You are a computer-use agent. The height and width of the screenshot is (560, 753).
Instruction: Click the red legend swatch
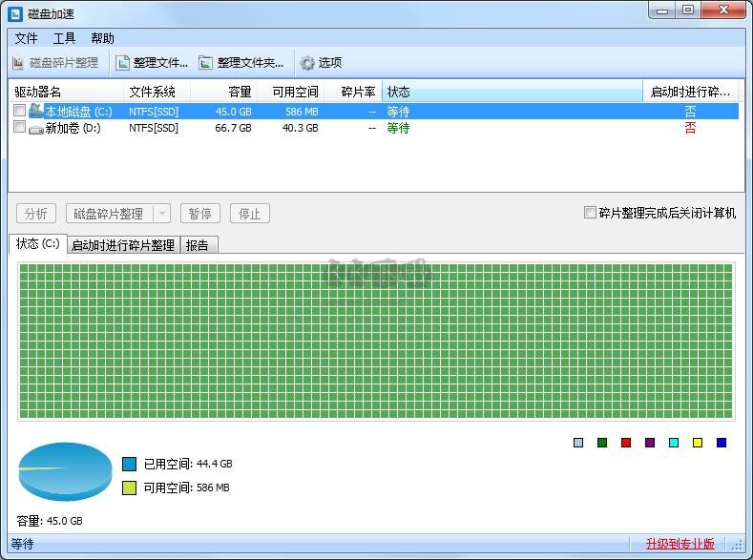(x=626, y=443)
